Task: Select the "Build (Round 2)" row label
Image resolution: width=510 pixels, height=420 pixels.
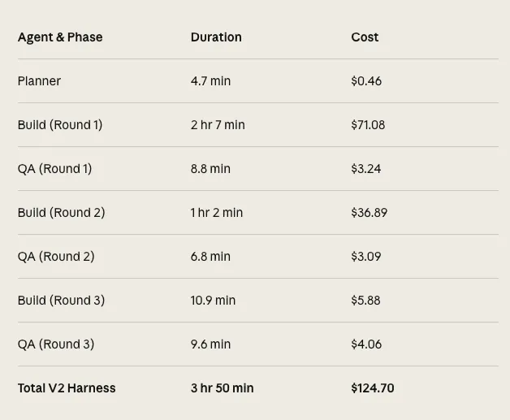Action: [x=61, y=213]
